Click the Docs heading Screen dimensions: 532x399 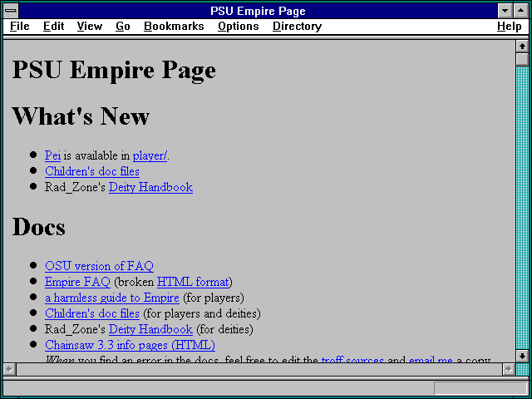(x=39, y=227)
